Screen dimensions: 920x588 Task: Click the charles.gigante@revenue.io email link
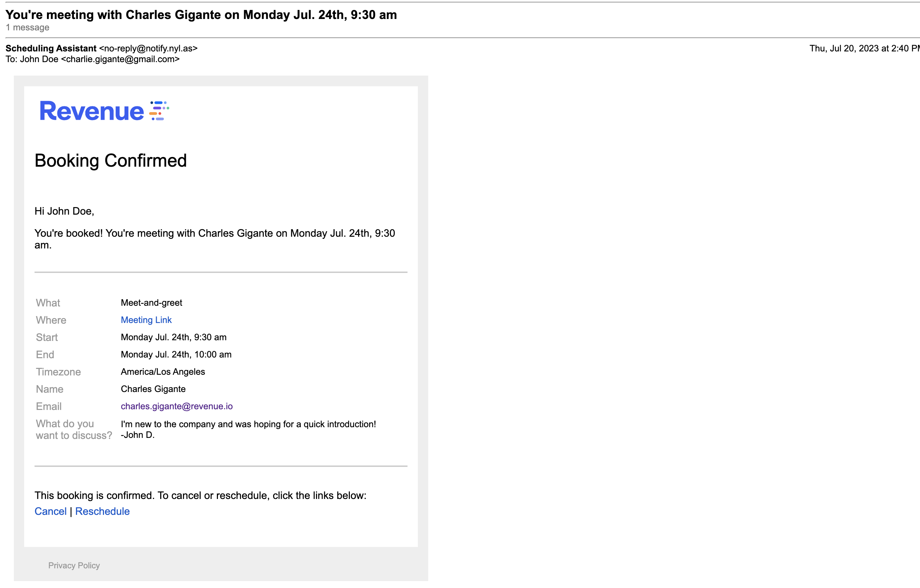point(176,406)
